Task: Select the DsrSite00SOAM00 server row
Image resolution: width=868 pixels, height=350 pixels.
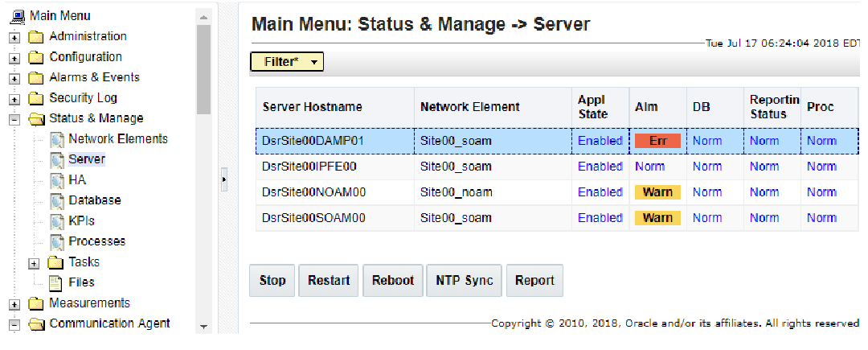Action: tap(558, 217)
